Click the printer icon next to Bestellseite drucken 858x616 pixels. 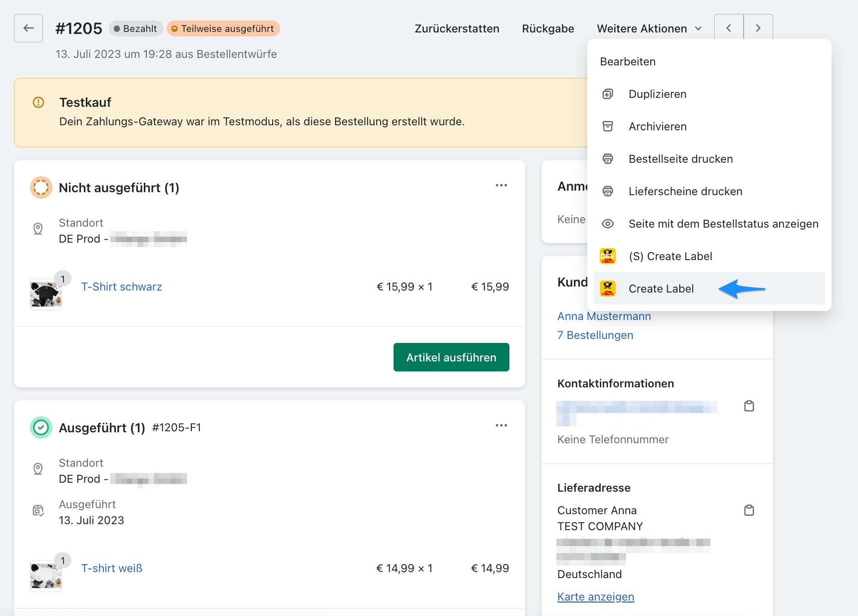607,159
